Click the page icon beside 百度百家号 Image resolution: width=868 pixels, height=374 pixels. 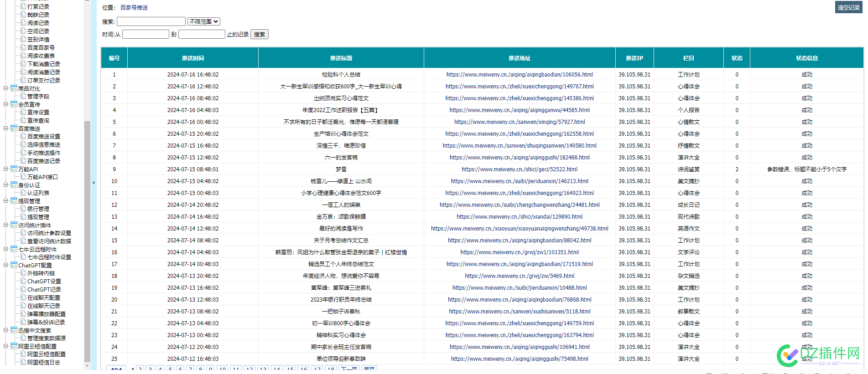(x=23, y=47)
